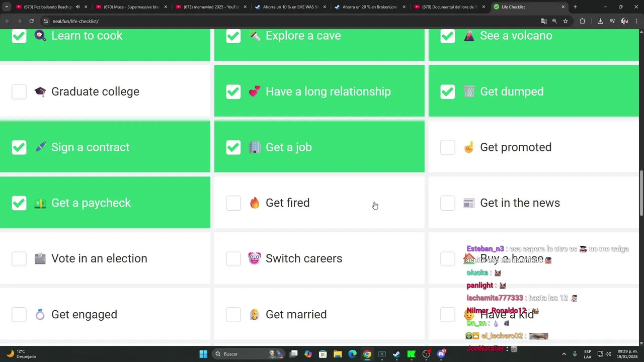Check the Get promoted checkbox

(448, 147)
